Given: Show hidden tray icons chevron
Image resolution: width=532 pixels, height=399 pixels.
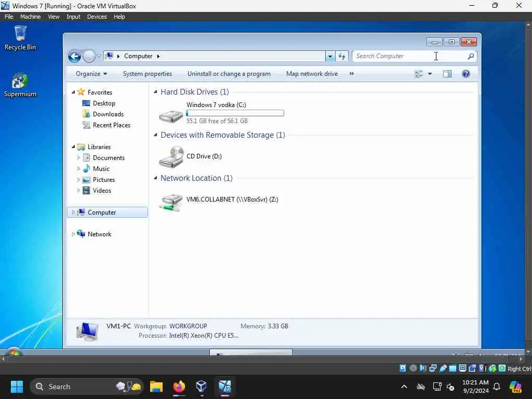Looking at the screenshot, I should coord(404,387).
